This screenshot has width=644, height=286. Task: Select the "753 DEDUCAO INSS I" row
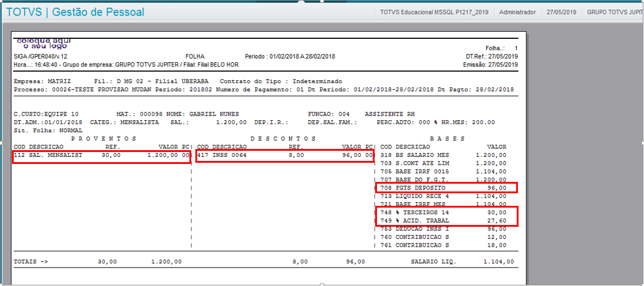pos(443,229)
